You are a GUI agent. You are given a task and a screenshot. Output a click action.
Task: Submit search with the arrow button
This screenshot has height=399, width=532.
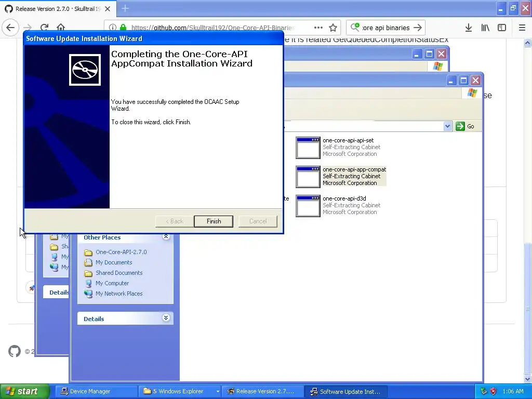pyautogui.click(x=418, y=28)
